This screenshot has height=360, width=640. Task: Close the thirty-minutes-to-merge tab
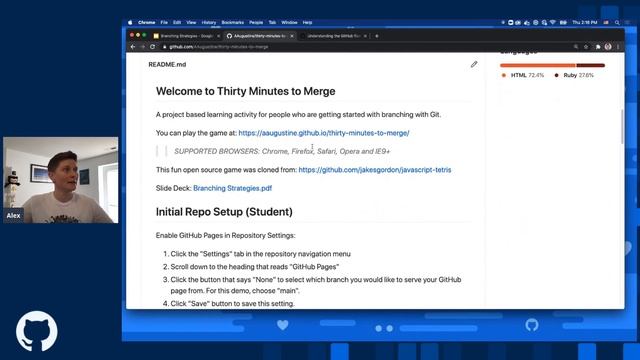[x=292, y=36]
